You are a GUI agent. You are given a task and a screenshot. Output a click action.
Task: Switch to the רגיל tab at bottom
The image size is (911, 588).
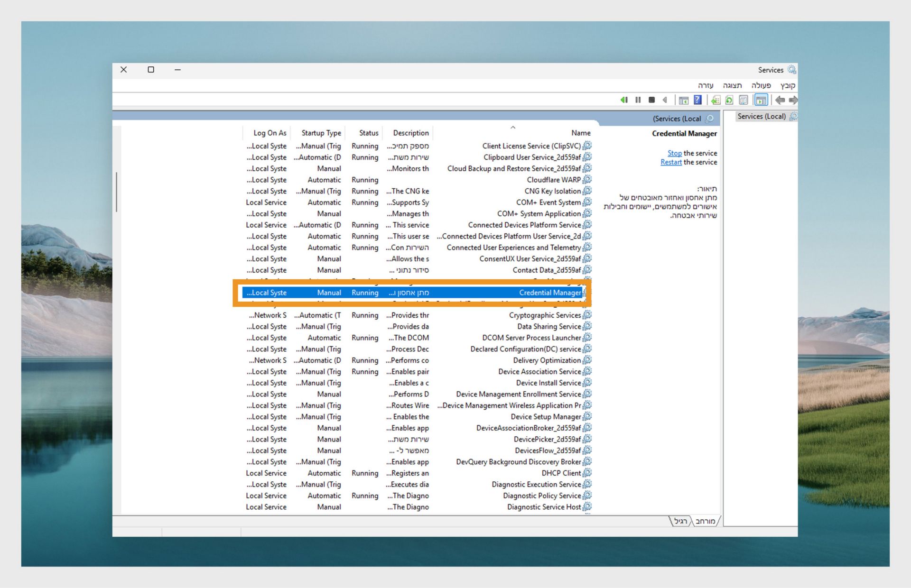click(680, 521)
